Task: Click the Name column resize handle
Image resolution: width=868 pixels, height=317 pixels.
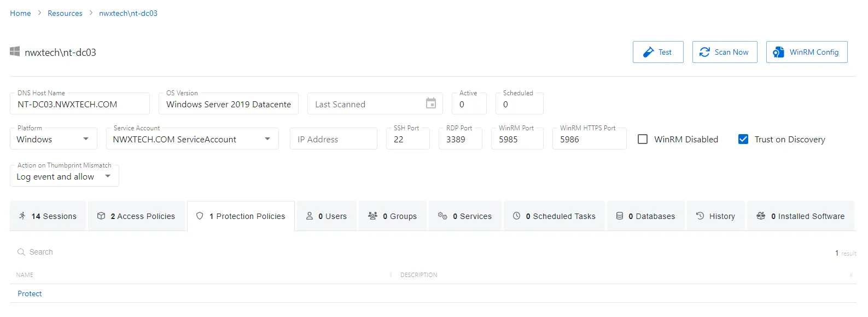Action: click(x=391, y=275)
